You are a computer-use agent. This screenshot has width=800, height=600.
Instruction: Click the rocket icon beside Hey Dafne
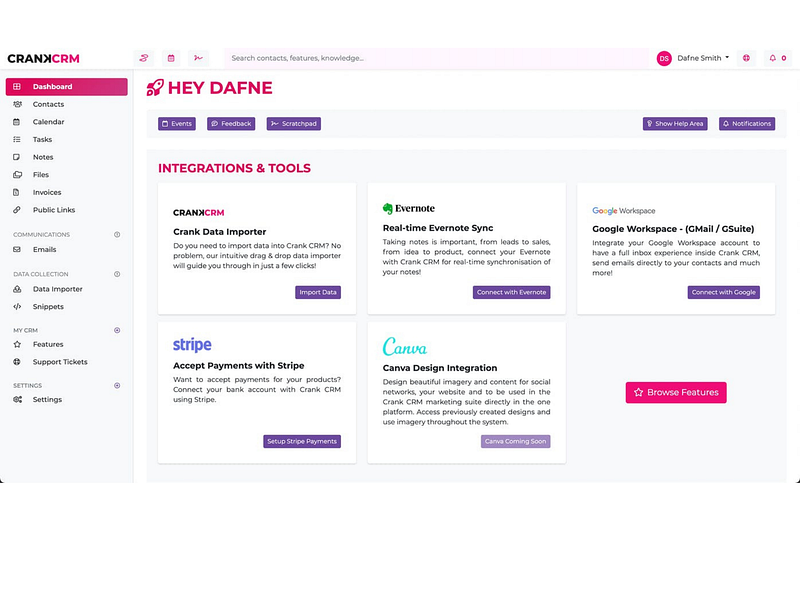tap(155, 88)
